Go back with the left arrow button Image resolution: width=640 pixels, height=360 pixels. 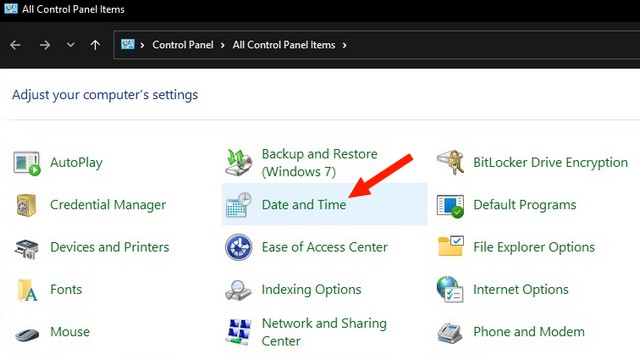point(15,45)
